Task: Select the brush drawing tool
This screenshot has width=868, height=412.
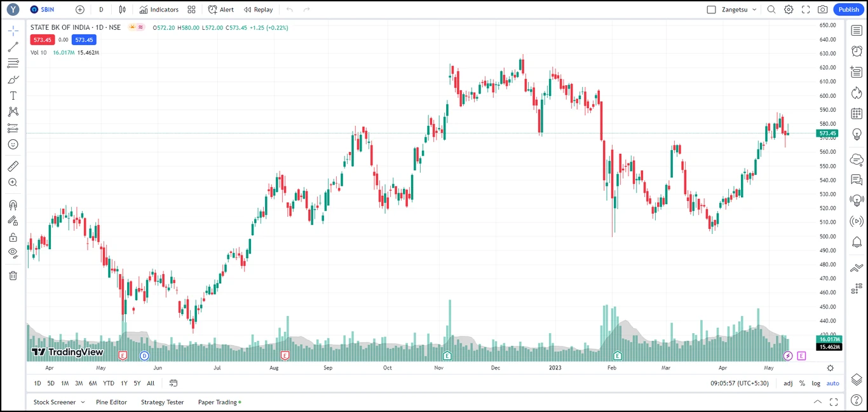Action: point(13,79)
